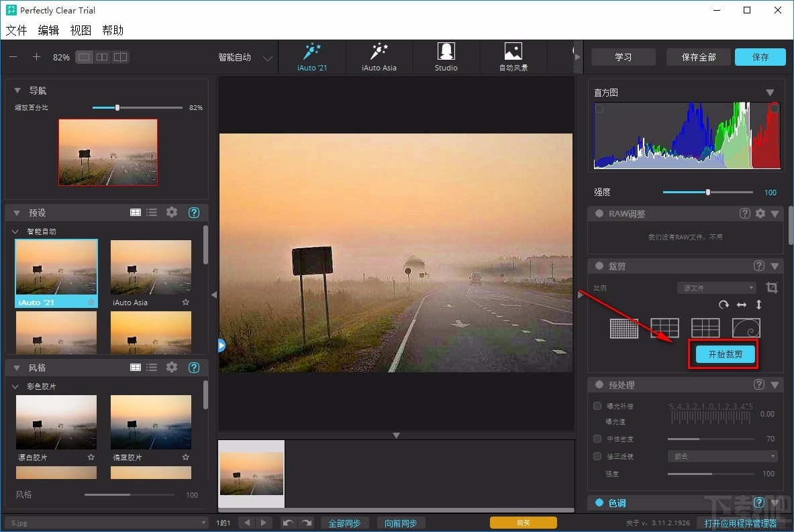The height and width of the screenshot is (532, 794).
Task: Adjust the 缩放百分比 zoom slider
Action: pyautogui.click(x=117, y=107)
